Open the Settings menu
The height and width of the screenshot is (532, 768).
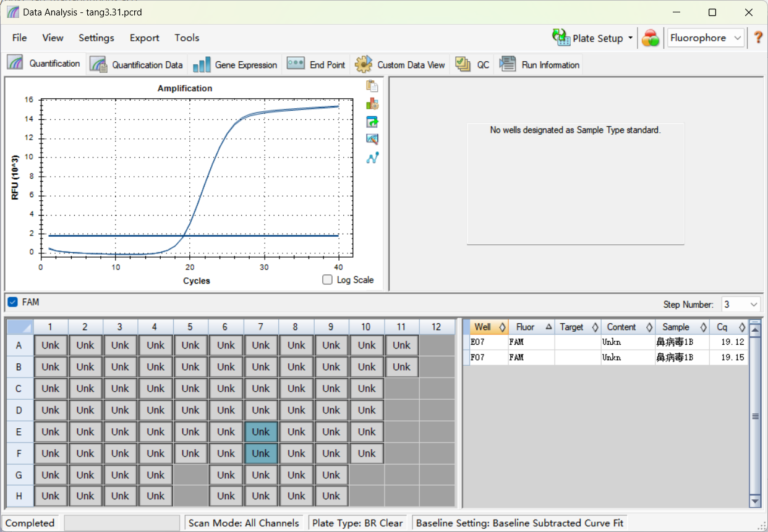(x=96, y=38)
